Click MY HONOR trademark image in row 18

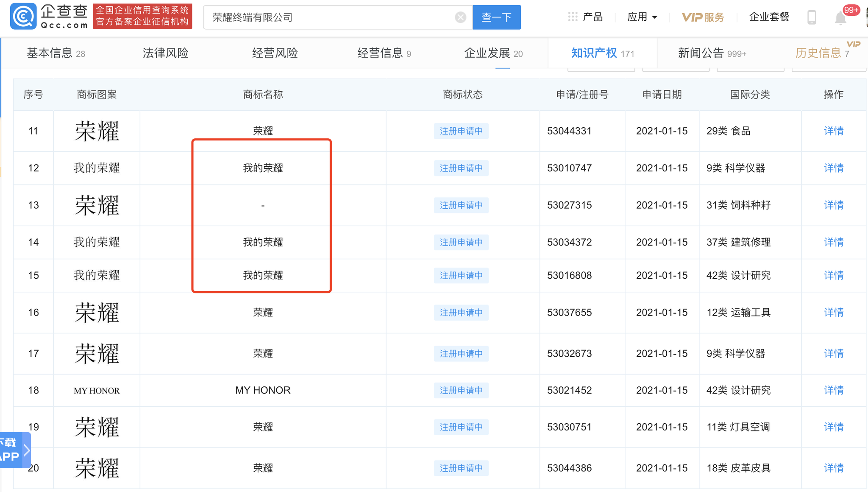(97, 391)
